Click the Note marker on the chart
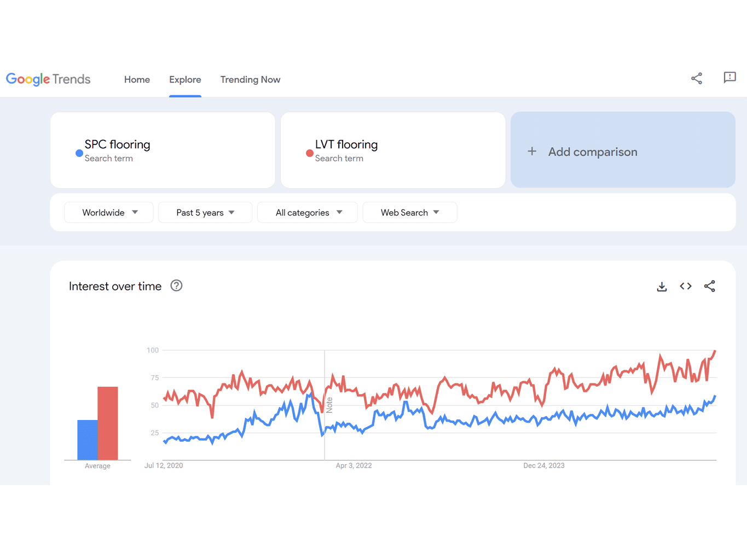 pos(329,405)
